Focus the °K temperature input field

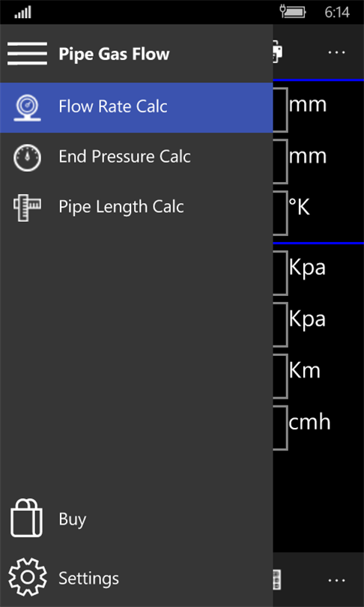tap(280, 213)
